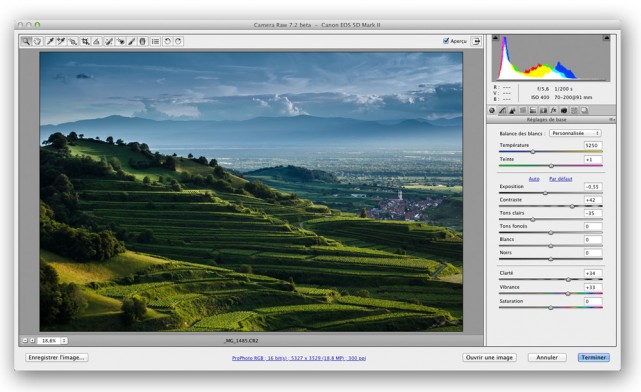Image resolution: width=641 pixels, height=392 pixels.
Task: Open the Balance des blancs dropdown
Action: (x=575, y=133)
